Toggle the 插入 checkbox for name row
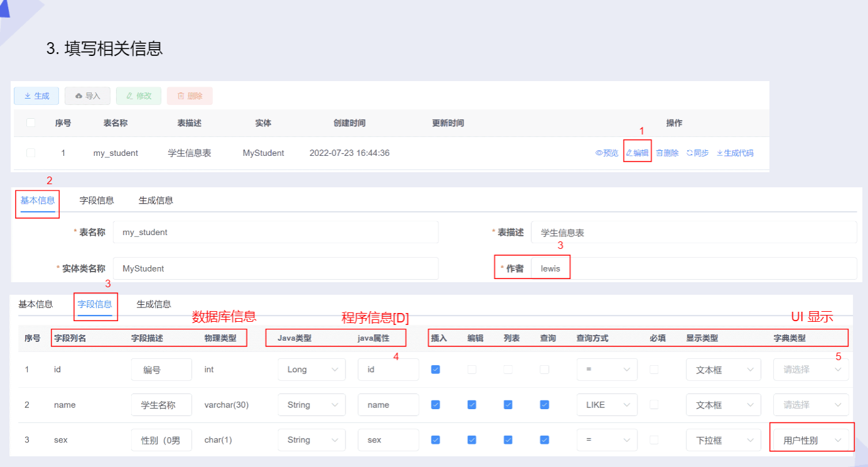 coord(435,405)
